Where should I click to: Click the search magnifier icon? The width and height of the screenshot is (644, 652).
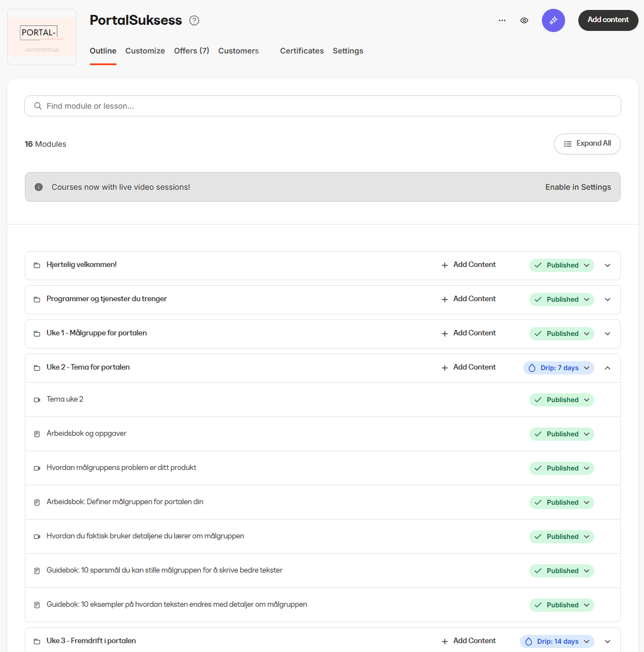38,106
